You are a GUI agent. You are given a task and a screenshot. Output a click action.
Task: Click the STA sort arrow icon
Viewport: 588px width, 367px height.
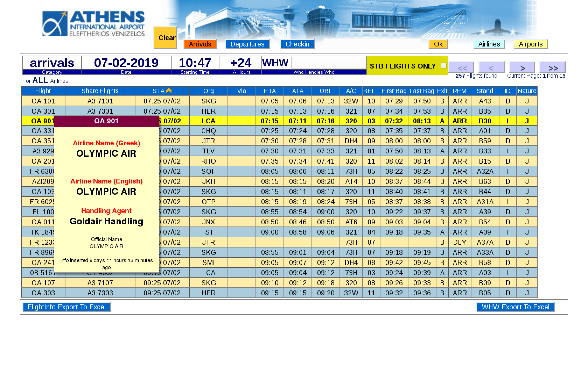(169, 91)
